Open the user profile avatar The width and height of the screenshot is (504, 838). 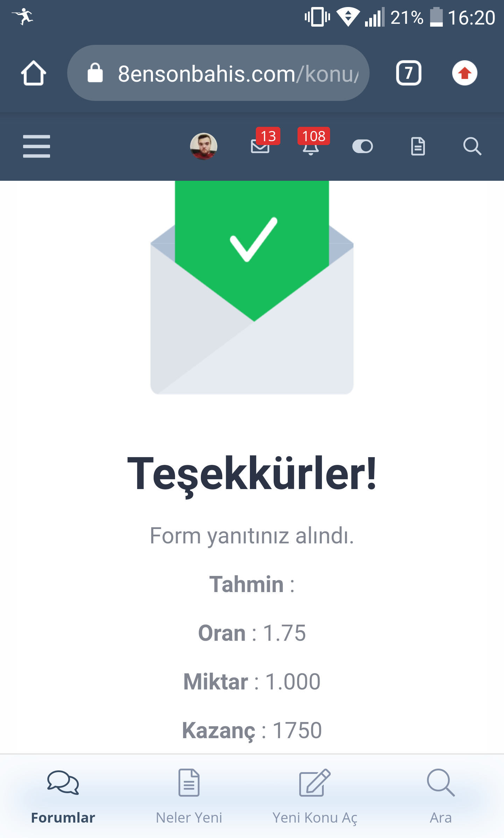(203, 146)
